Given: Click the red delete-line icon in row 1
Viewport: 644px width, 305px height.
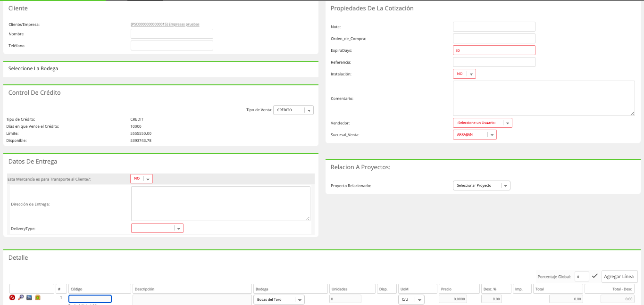Looking at the screenshot, I should coord(12,297).
